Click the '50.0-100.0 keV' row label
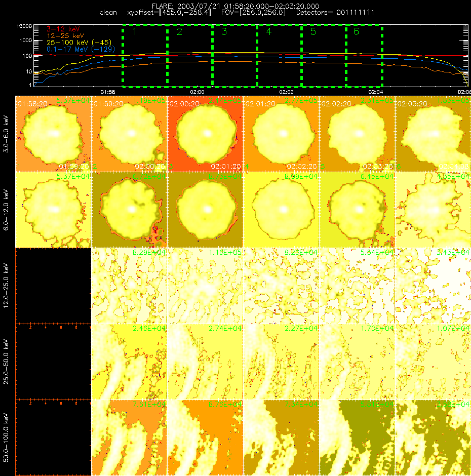Viewport: 471px width, 476px height. click(x=6, y=438)
